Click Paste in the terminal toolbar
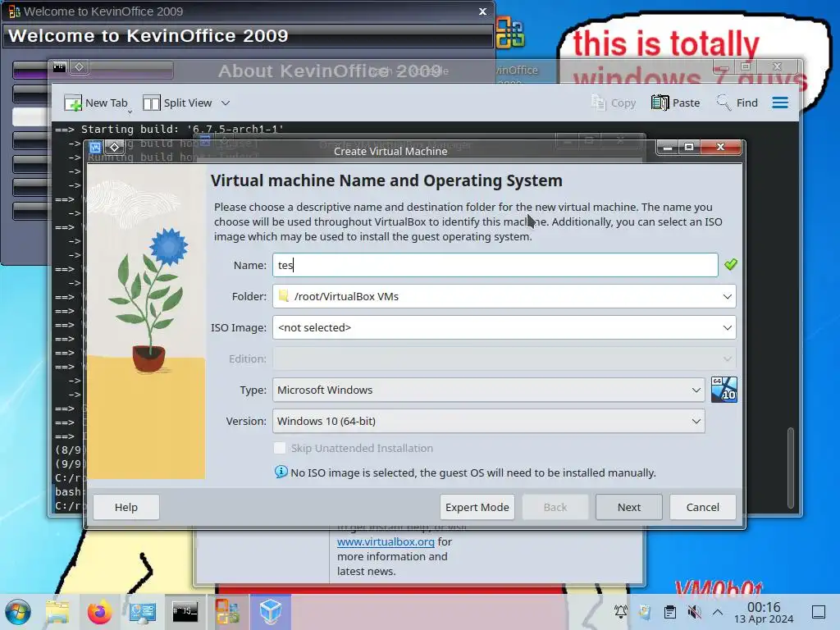The image size is (840, 630). [676, 103]
